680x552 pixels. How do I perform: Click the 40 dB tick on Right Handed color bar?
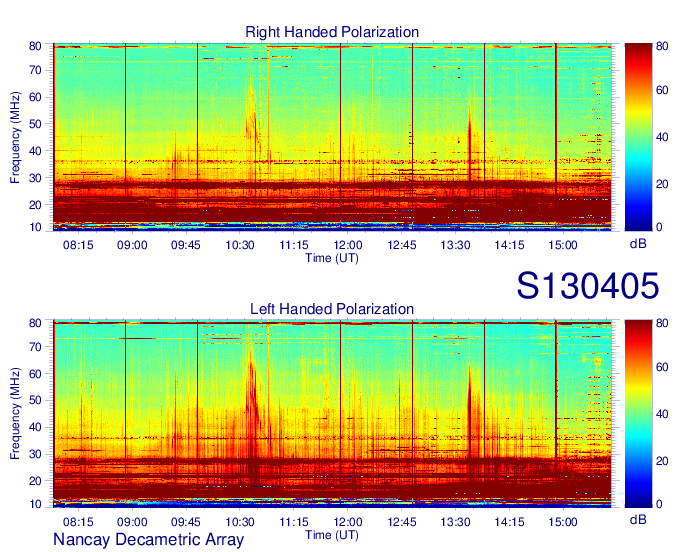[662, 137]
